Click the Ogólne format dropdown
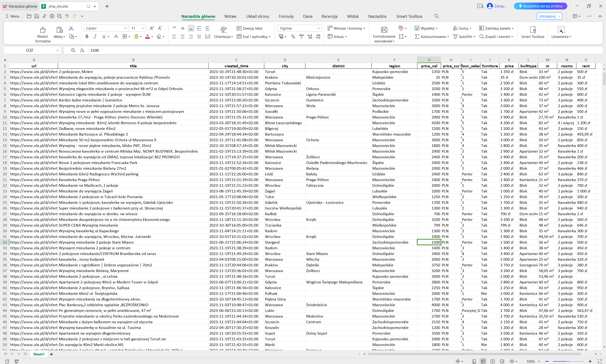This screenshot has width=606, height=364. coord(300,28)
